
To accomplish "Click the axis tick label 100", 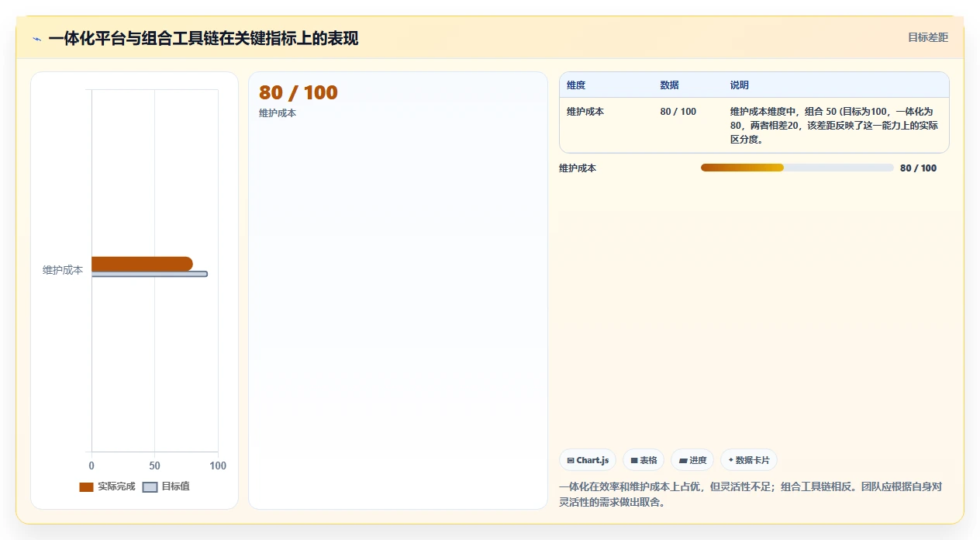I will [218, 466].
